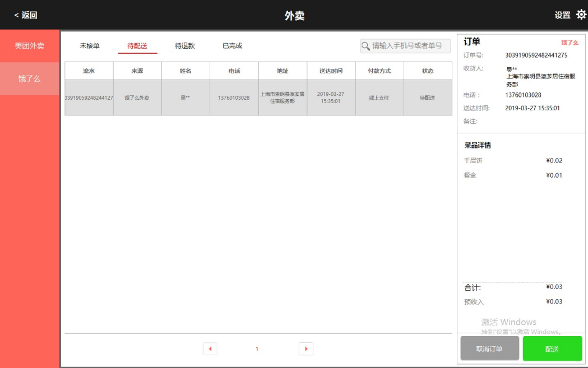Switch to the 待配送 tab

(137, 46)
